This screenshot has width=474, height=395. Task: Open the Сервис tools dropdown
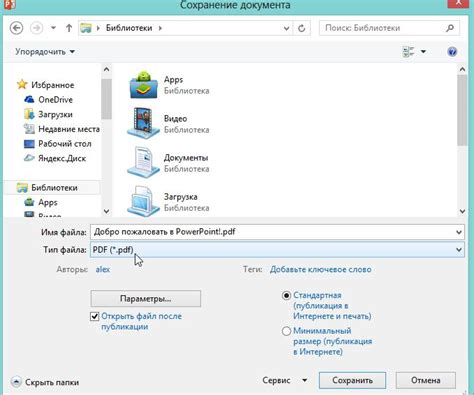tap(284, 380)
